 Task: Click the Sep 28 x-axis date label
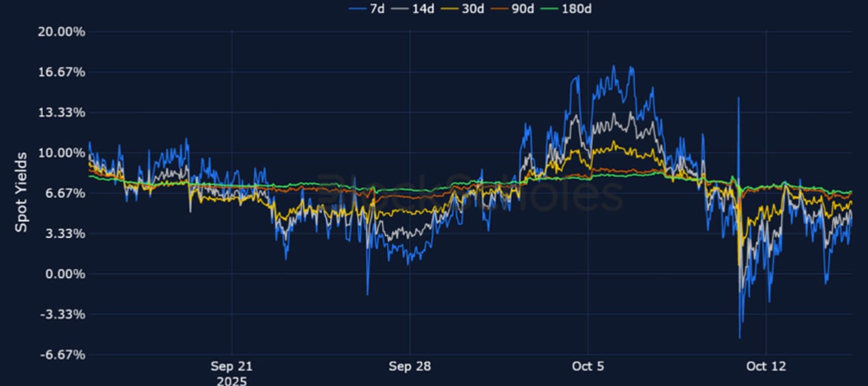[409, 367]
